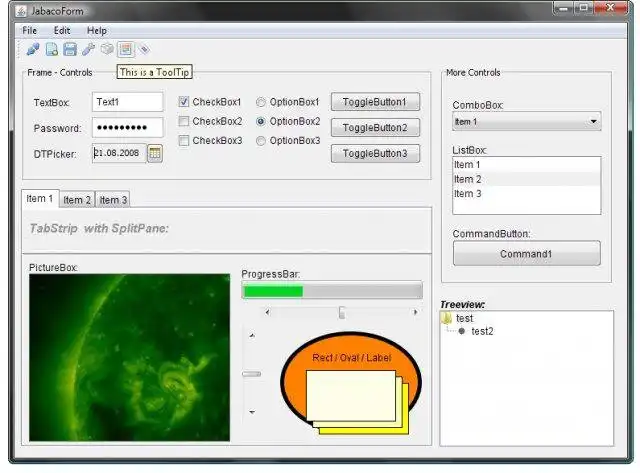The height and width of the screenshot is (473, 640).
Task: Select Item 2 in the ListBox
Action: [x=527, y=179]
